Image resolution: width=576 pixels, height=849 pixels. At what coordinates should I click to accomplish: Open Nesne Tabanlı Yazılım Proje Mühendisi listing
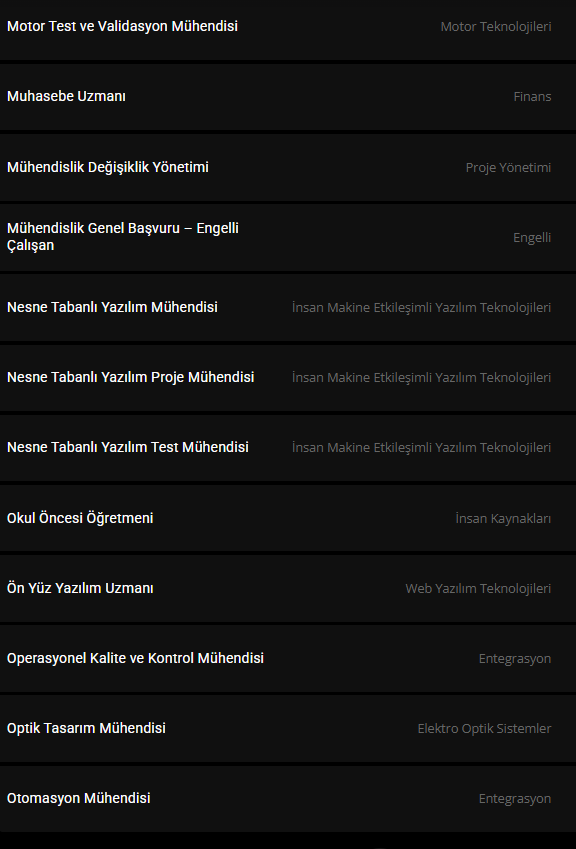pos(288,377)
